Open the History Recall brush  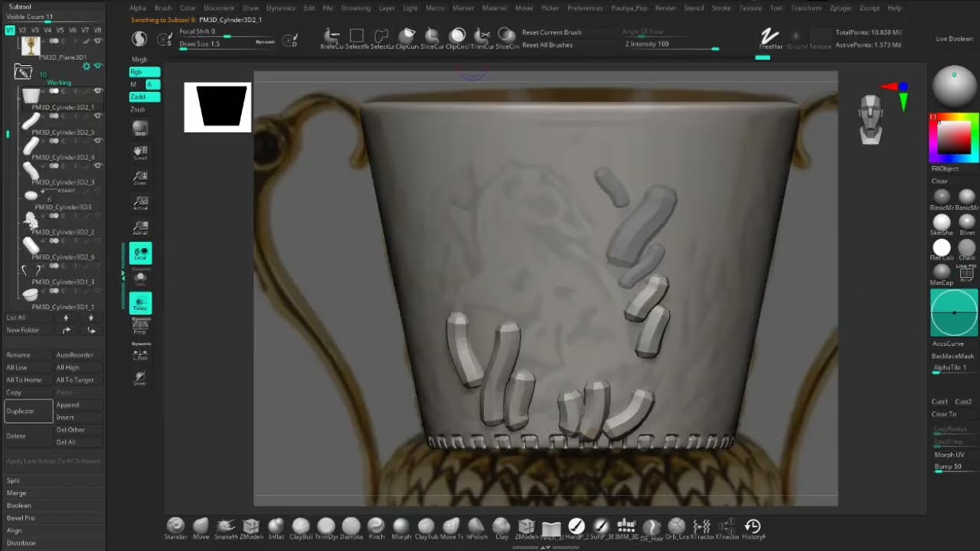pyautogui.click(x=753, y=528)
